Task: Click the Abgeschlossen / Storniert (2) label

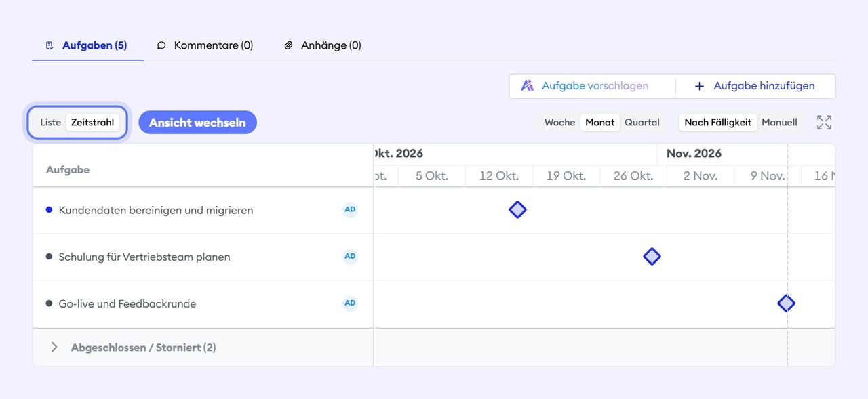Action: click(x=144, y=348)
